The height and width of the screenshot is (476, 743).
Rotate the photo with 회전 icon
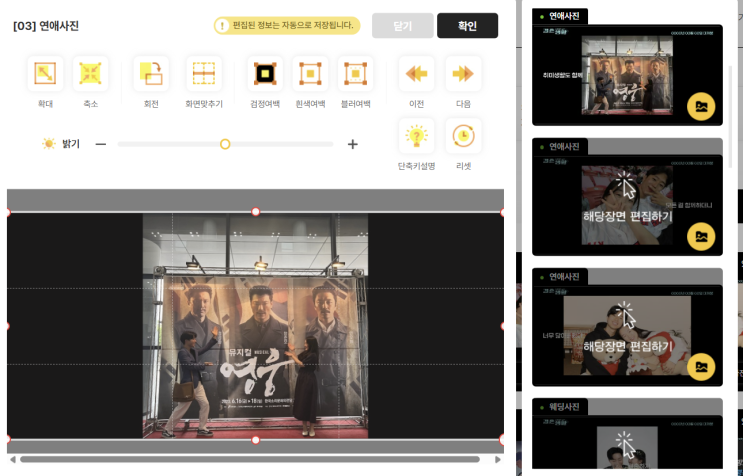pyautogui.click(x=151, y=73)
